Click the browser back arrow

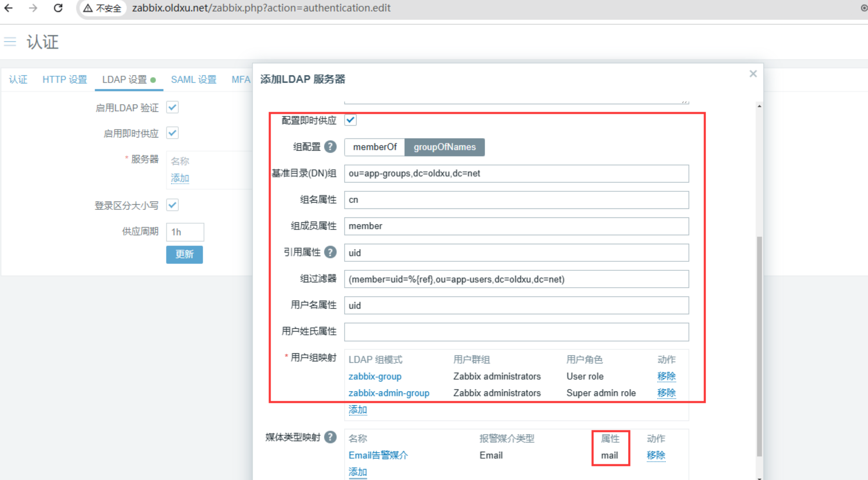pos(9,8)
